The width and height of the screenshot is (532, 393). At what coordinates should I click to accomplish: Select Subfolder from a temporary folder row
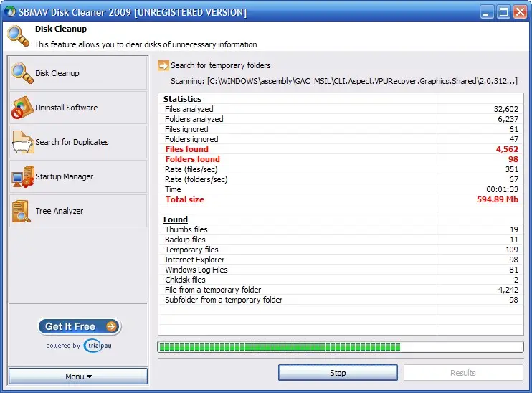click(x=341, y=300)
